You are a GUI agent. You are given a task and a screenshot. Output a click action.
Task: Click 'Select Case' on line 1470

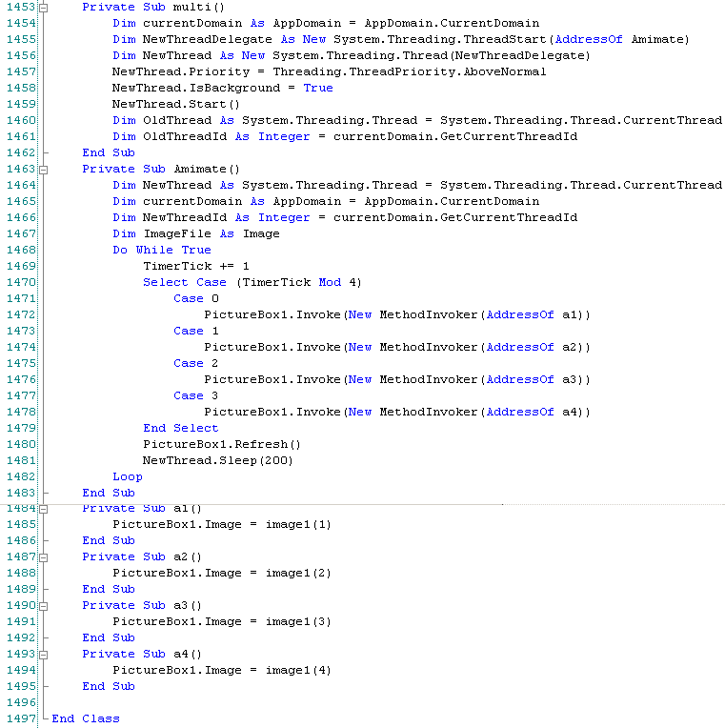click(184, 283)
